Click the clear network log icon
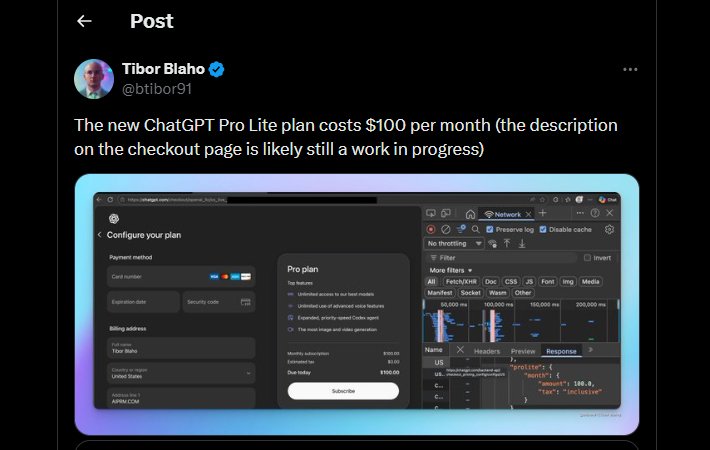The width and height of the screenshot is (710, 450). [x=446, y=230]
